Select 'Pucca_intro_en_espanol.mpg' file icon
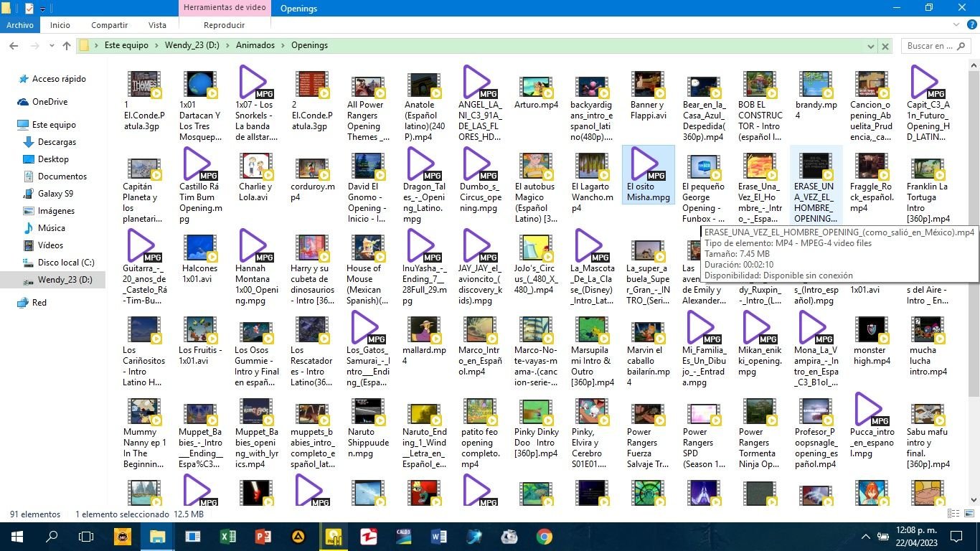This screenshot has height=551, width=980. [872, 410]
